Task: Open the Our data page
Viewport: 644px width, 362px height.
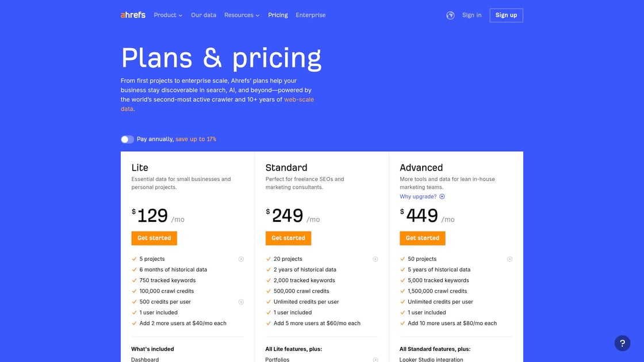Action: (x=204, y=15)
